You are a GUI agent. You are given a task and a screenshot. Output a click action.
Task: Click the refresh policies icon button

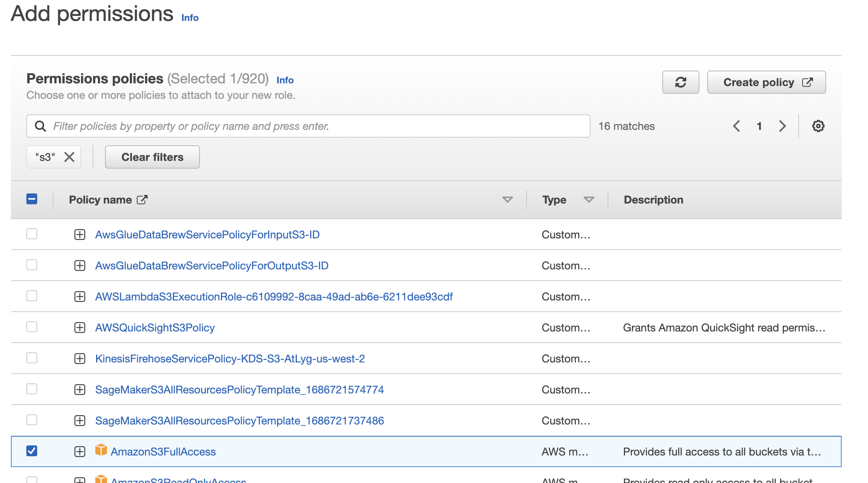point(680,82)
